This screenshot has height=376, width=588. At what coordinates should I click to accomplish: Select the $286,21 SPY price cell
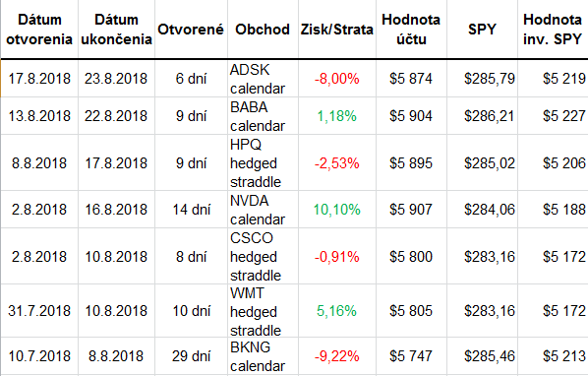pos(482,116)
